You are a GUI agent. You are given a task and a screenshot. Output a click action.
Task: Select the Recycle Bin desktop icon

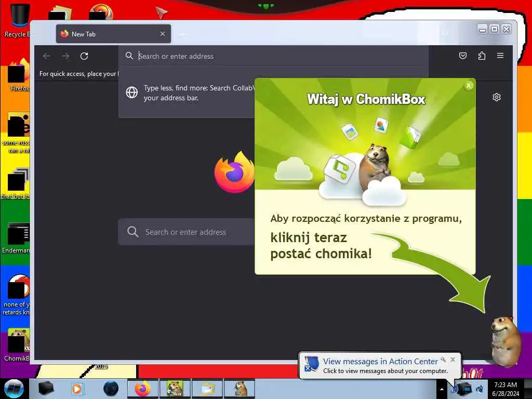pyautogui.click(x=17, y=20)
